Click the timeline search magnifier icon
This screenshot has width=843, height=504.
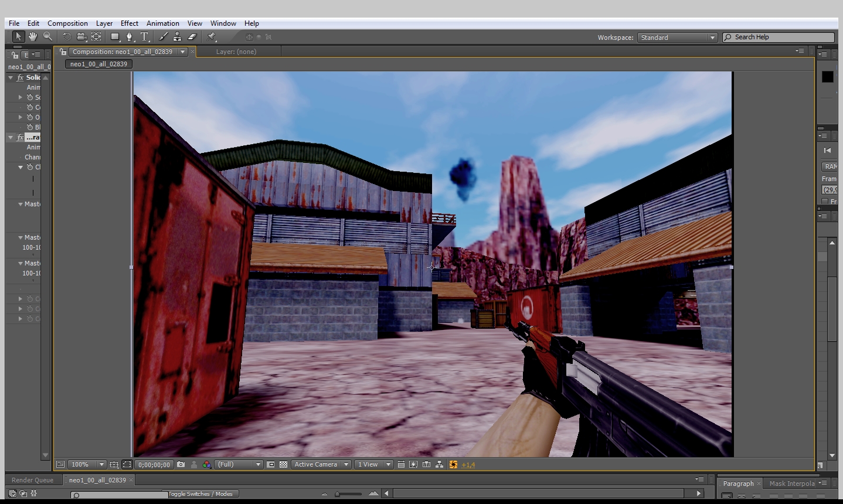76,495
